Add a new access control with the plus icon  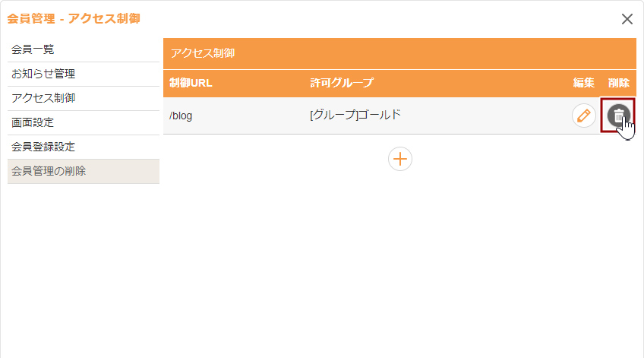(x=400, y=159)
